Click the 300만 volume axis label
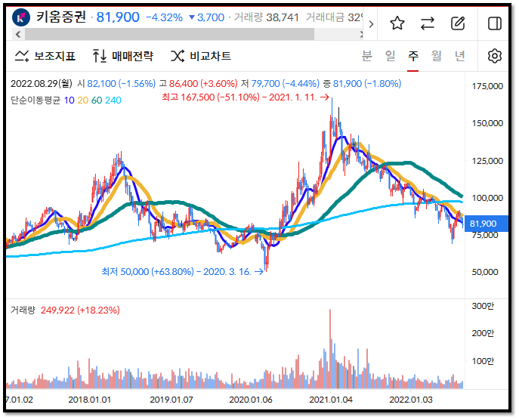The width and height of the screenshot is (519, 420). pyautogui.click(x=483, y=306)
